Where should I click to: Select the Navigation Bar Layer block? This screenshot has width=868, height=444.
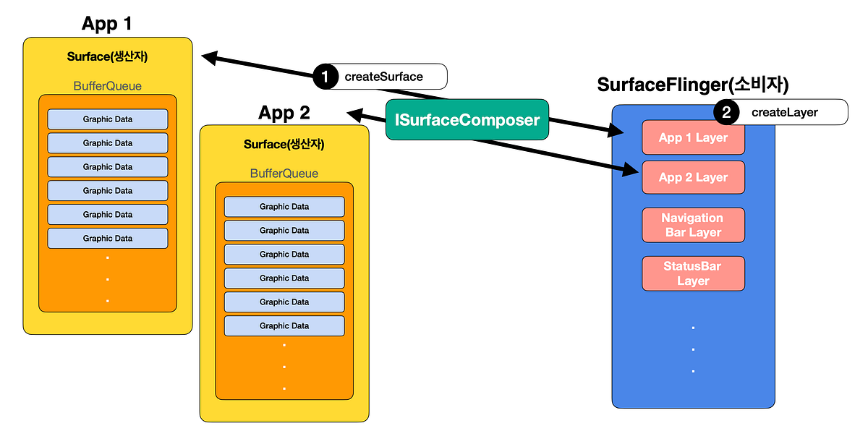click(692, 224)
